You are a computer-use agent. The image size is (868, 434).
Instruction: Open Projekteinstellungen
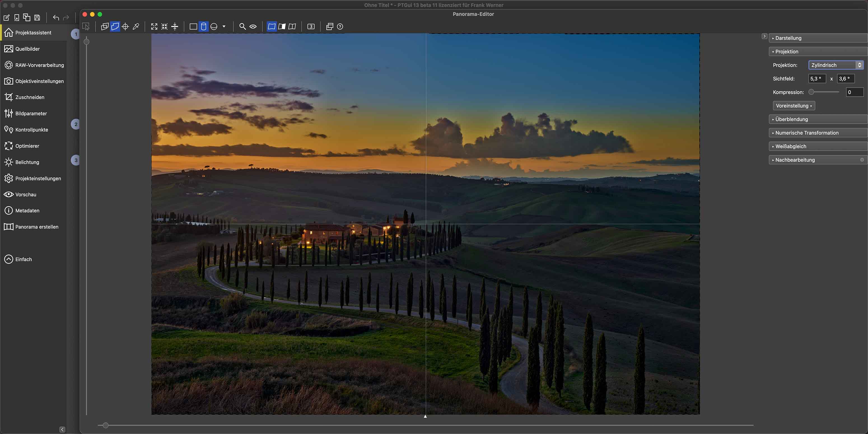click(x=33, y=179)
